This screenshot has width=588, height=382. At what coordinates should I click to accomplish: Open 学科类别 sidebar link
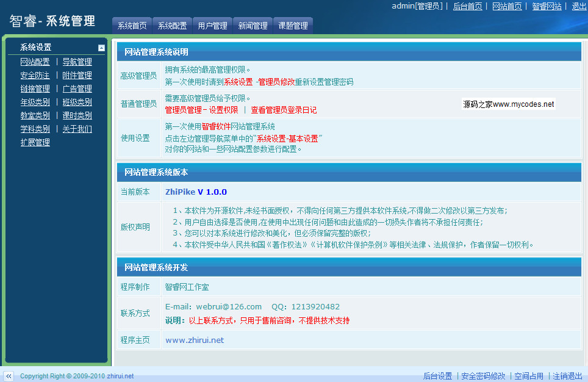[x=35, y=129]
